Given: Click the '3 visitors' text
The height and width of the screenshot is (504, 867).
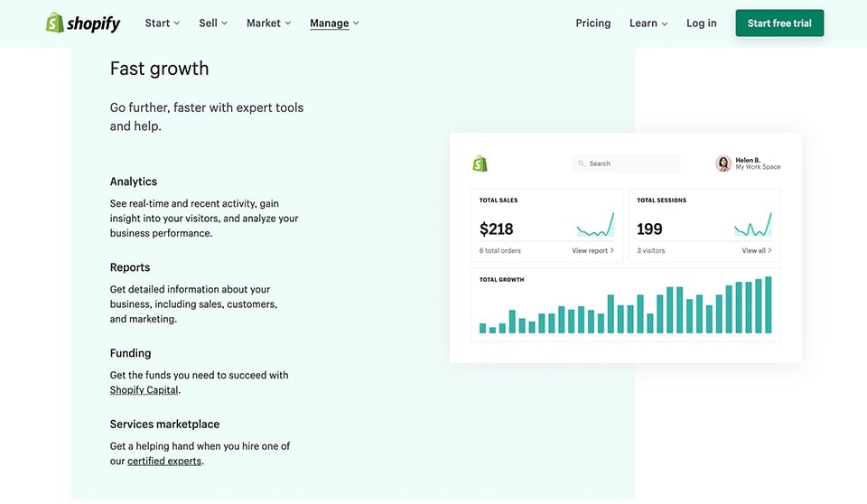Looking at the screenshot, I should point(651,250).
